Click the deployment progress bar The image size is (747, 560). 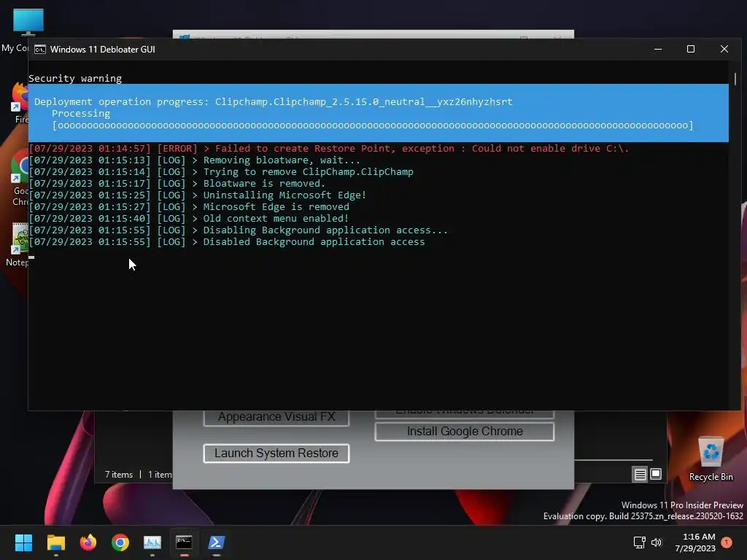coord(373,125)
